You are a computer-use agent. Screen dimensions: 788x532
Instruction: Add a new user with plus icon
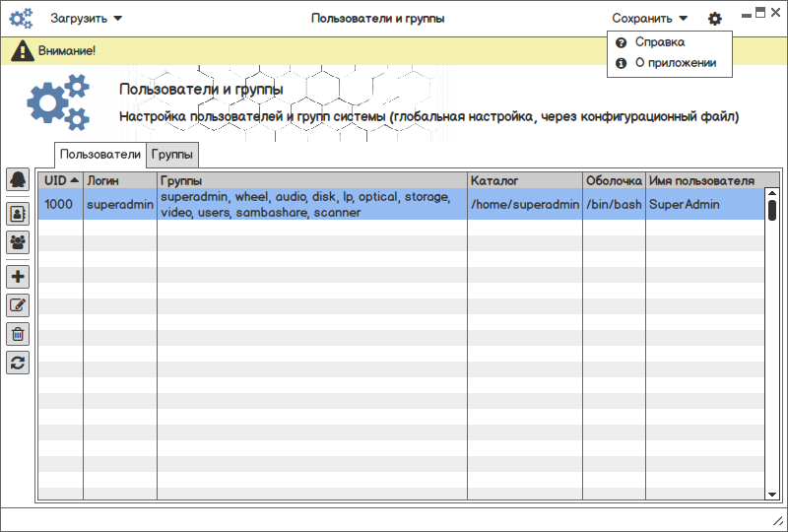[x=18, y=276]
